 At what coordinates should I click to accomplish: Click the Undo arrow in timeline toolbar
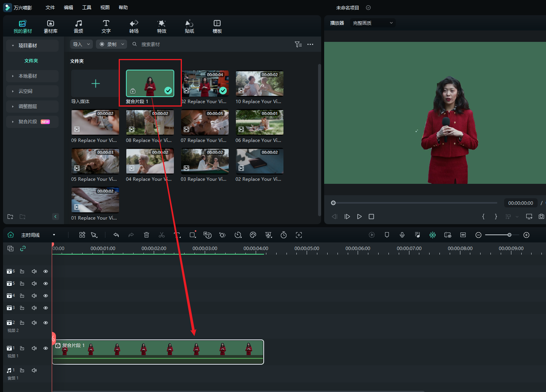(x=116, y=235)
